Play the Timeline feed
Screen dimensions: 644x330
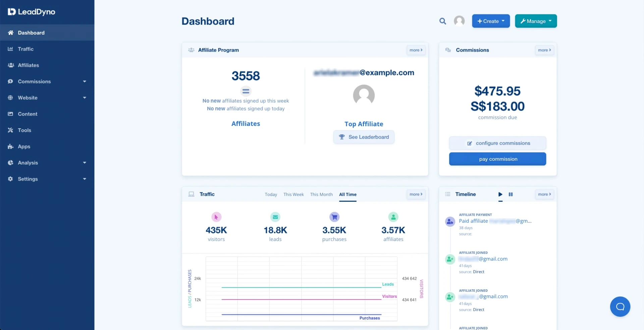(500, 194)
